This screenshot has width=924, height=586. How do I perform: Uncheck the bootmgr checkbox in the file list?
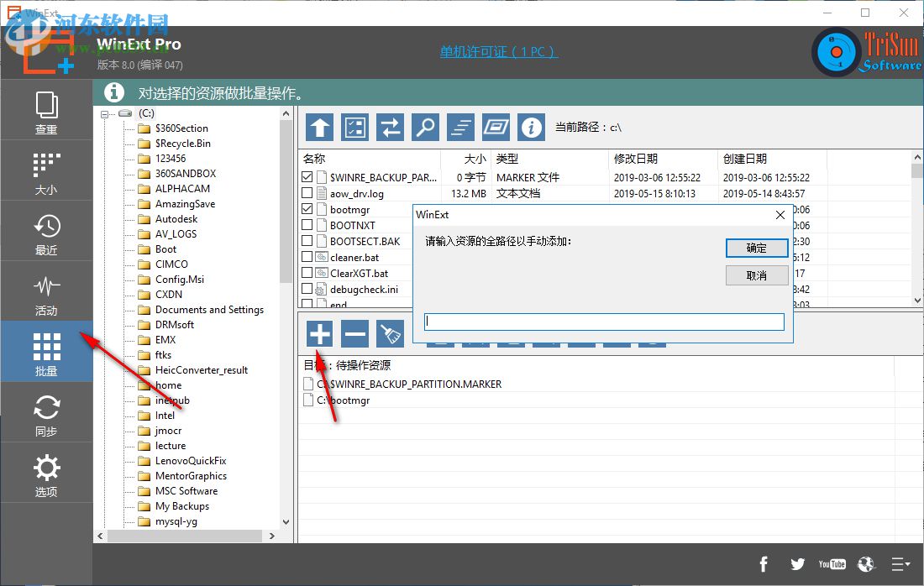tap(307, 209)
